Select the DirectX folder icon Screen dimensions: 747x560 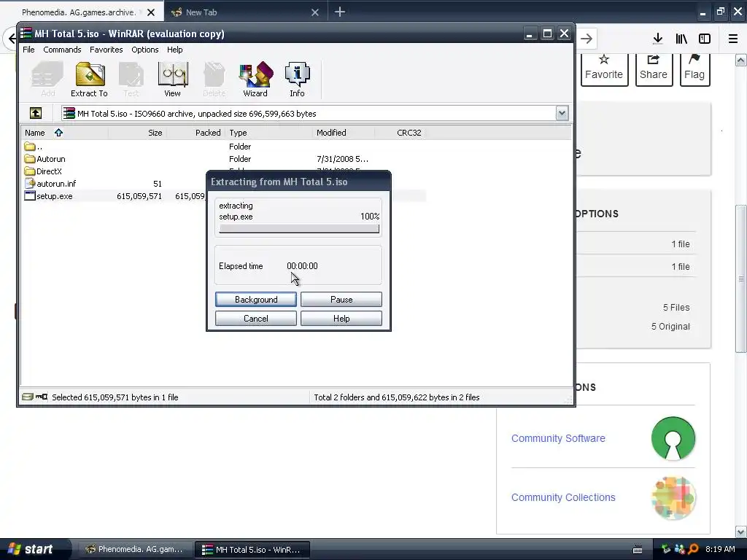(30, 171)
